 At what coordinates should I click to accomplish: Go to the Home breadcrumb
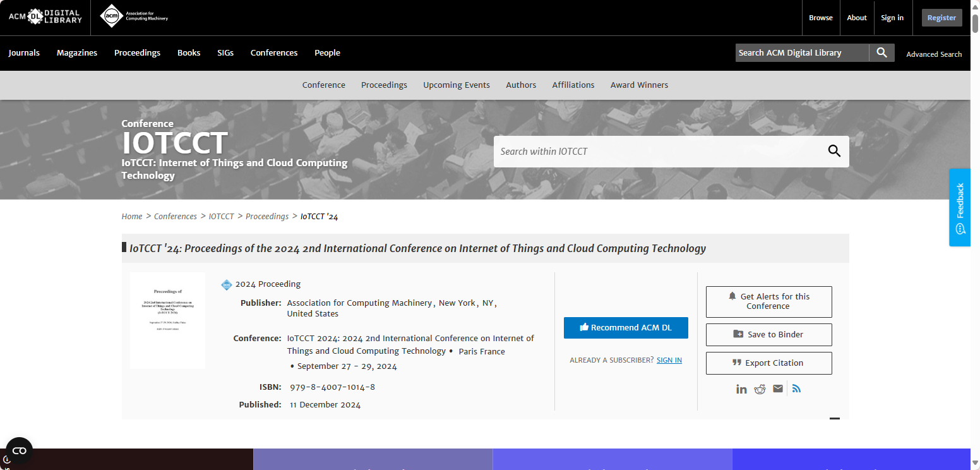click(x=132, y=217)
